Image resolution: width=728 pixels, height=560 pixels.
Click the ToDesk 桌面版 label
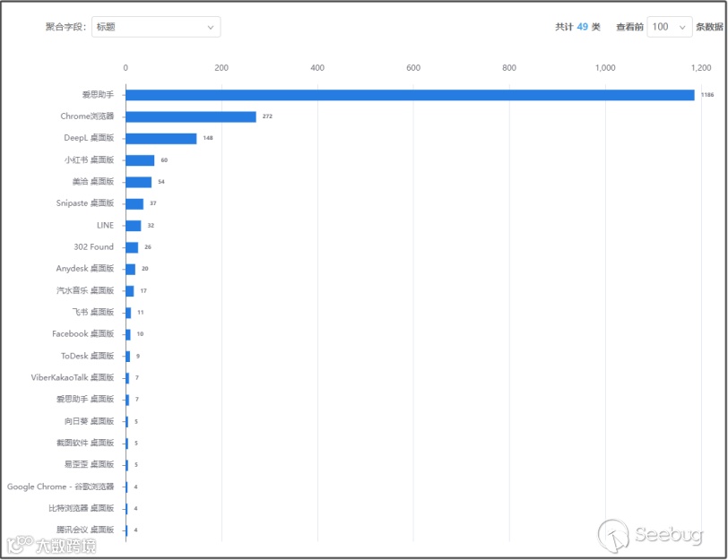(87, 356)
